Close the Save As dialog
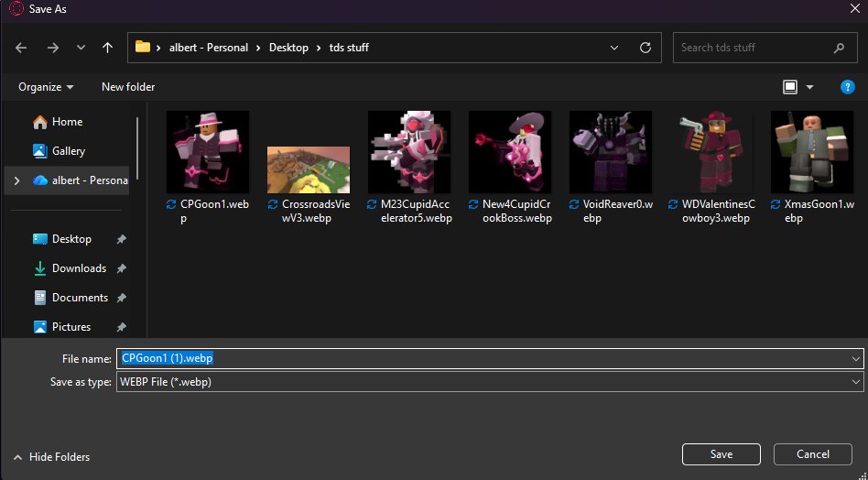The width and height of the screenshot is (868, 480). (854, 9)
